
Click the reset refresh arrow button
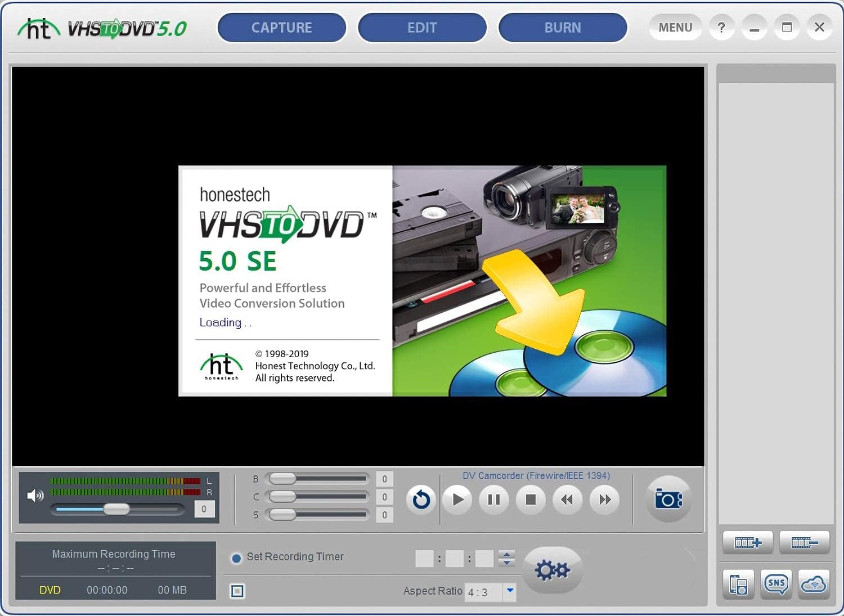421,500
